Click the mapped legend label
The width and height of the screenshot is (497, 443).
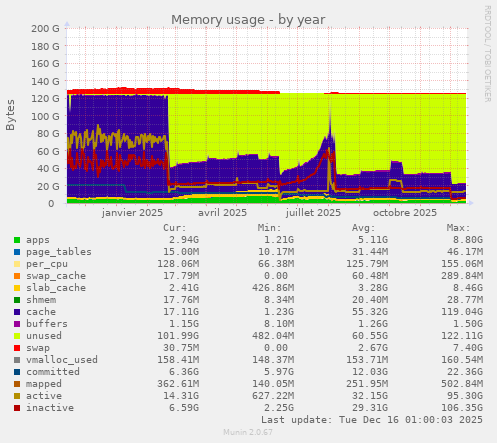click(44, 384)
